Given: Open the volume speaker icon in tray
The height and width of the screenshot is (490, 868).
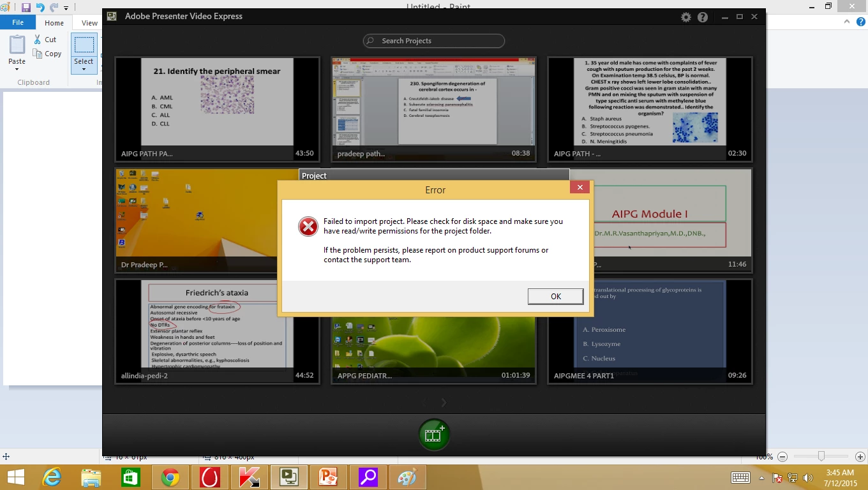Looking at the screenshot, I should tap(808, 478).
